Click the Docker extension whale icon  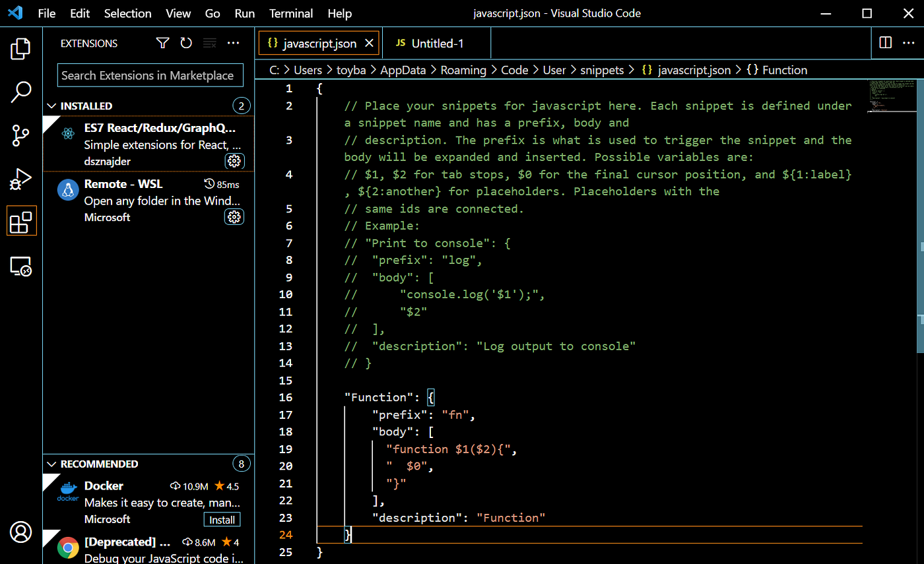pyautogui.click(x=67, y=491)
